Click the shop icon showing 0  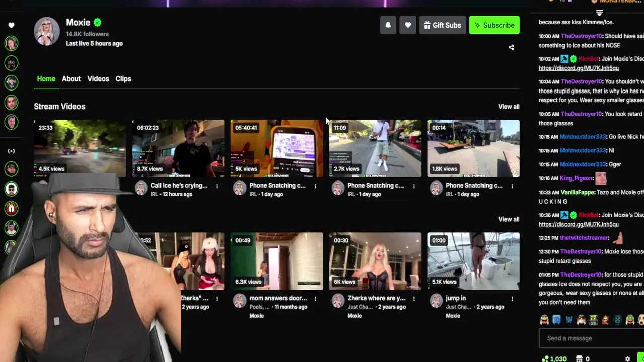(579, 359)
